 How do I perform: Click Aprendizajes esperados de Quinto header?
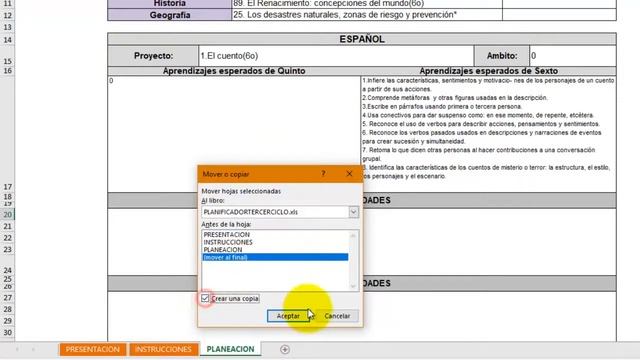pyautogui.click(x=234, y=71)
